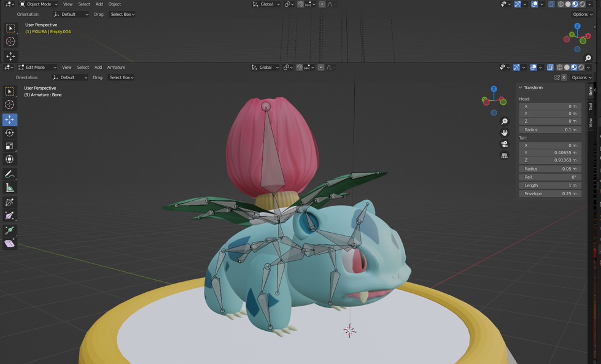This screenshot has width=601, height=364.
Task: Click Z axis on lower viewport gizmo
Action: pos(494,89)
